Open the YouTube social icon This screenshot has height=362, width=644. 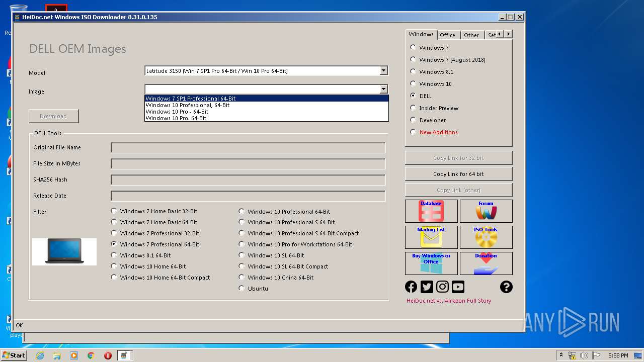point(458,287)
